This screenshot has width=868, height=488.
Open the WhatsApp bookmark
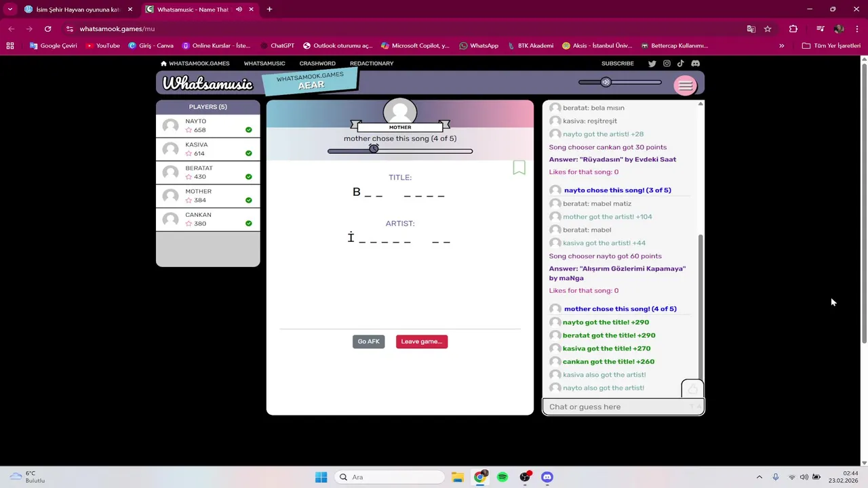(478, 46)
